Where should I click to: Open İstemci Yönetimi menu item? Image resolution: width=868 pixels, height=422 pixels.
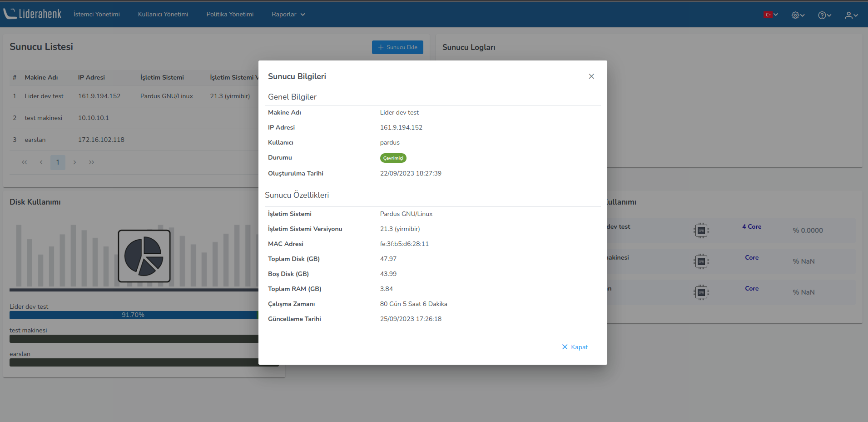tap(97, 15)
